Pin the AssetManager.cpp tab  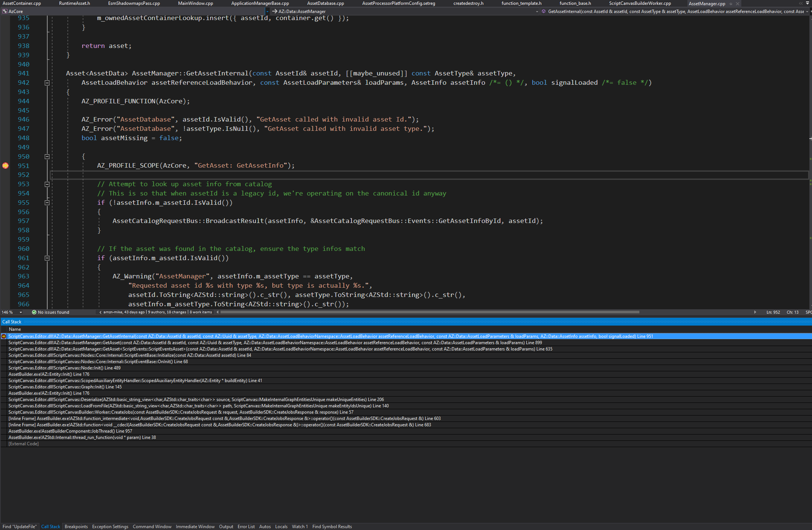(731, 4)
